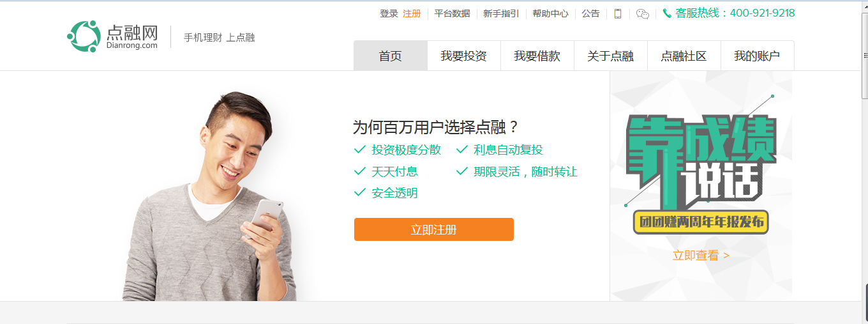Open the 关于点融 navigation tab
Viewport: 868px width, 324px height.
point(611,56)
